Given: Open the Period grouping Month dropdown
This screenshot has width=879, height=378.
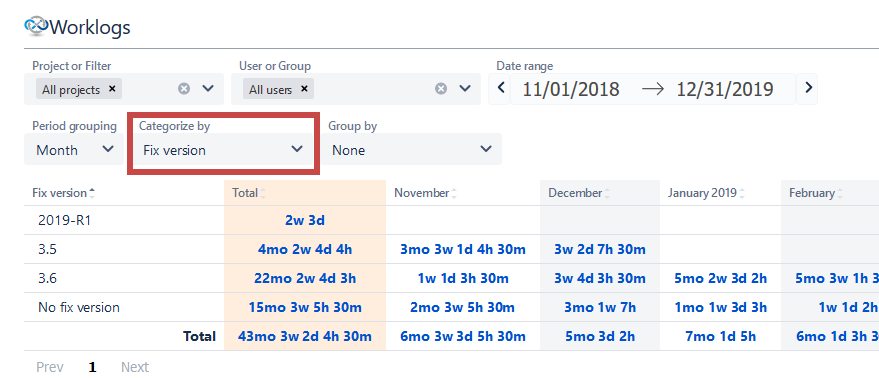Looking at the screenshot, I should coord(74,150).
